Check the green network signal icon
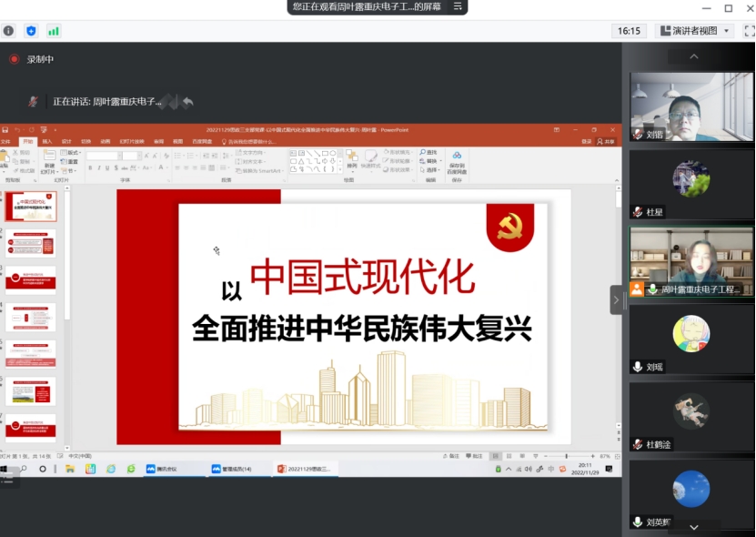The width and height of the screenshot is (756, 537). (x=54, y=31)
